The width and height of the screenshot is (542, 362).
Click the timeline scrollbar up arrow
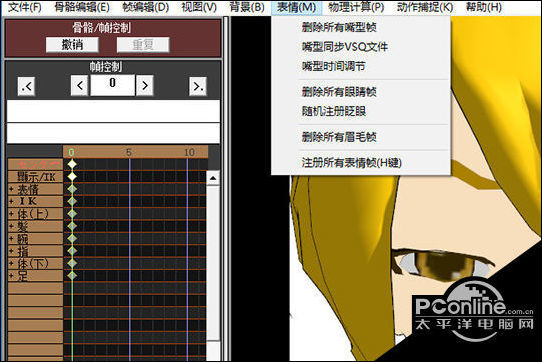point(213,178)
